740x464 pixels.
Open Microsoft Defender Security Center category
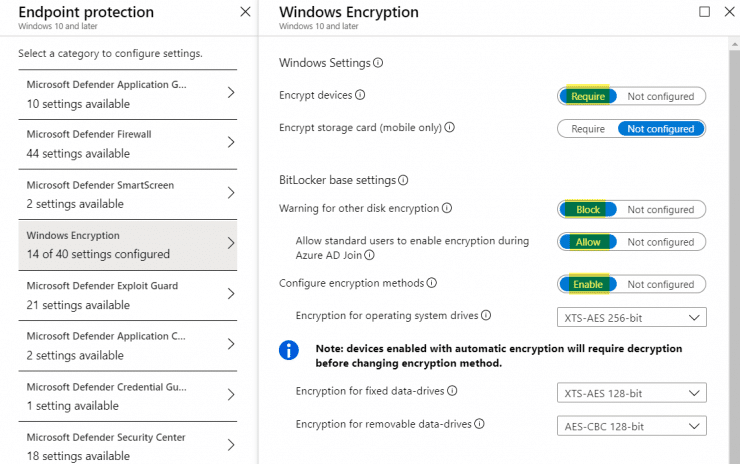127,444
